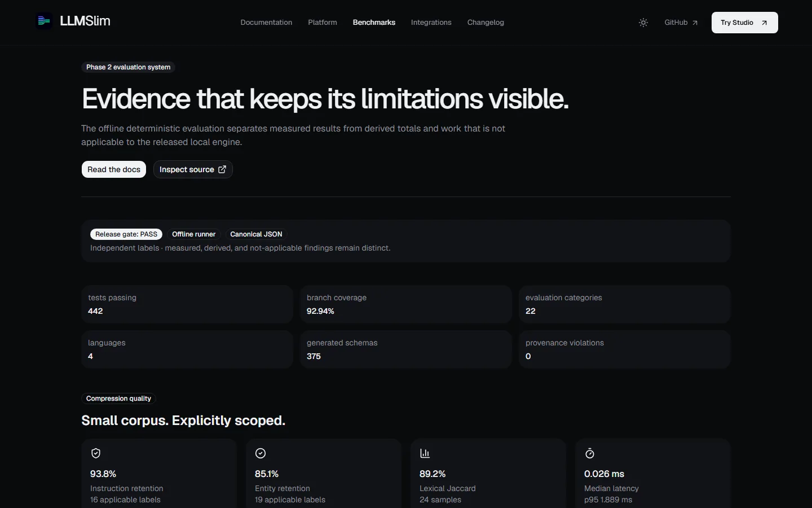Click the external arrow icon beside GitHub
The width and height of the screenshot is (812, 508).
[695, 23]
